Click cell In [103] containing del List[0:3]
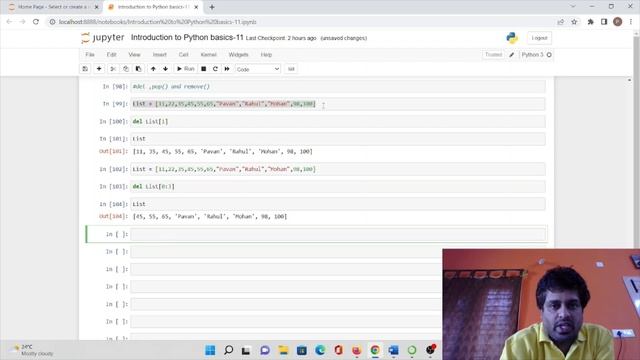 pos(338,187)
